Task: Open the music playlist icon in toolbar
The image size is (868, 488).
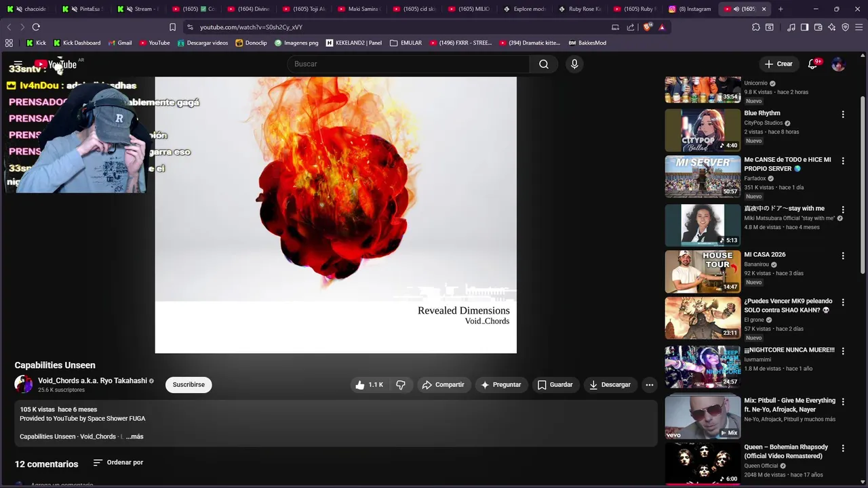Action: (x=791, y=27)
